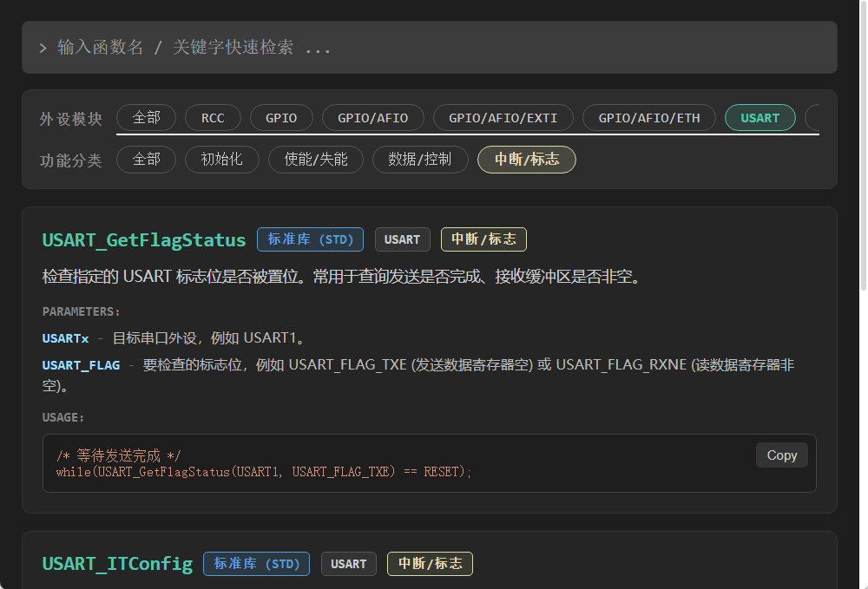Click USART tag beside USART_GetFlagStatus title

[x=402, y=240]
